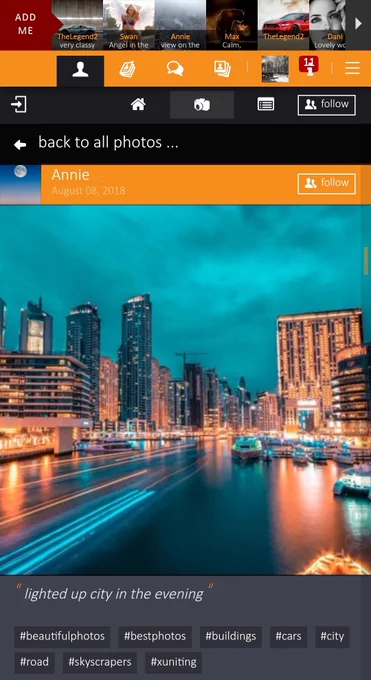This screenshot has height=680, width=371.
Task: Select the #skyscrapers hashtag
Action: pyautogui.click(x=100, y=662)
